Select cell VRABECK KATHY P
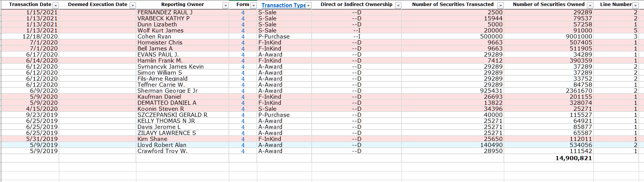This screenshot has width=644, height=182. click(182, 18)
